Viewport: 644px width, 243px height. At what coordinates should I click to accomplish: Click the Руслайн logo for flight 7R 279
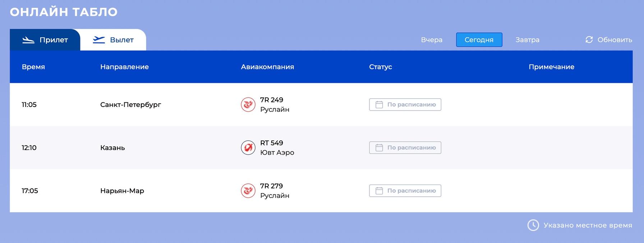pyautogui.click(x=248, y=191)
